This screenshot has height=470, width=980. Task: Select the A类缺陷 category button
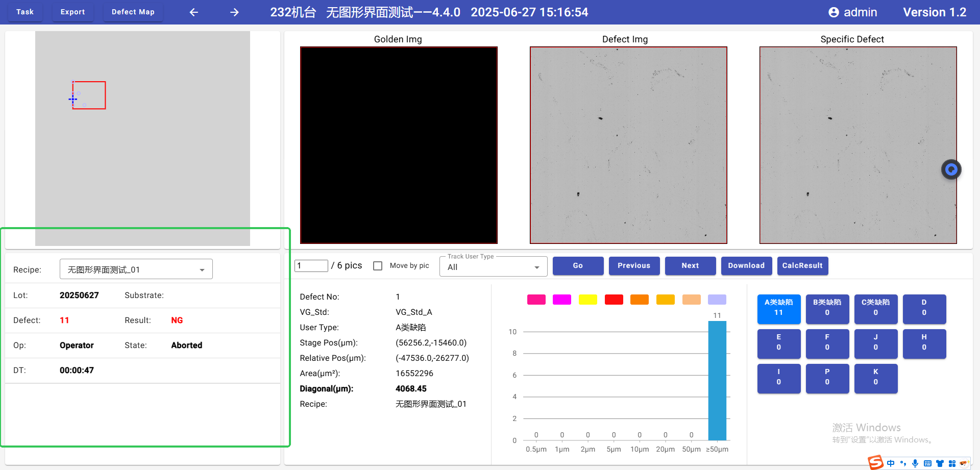[x=779, y=309]
